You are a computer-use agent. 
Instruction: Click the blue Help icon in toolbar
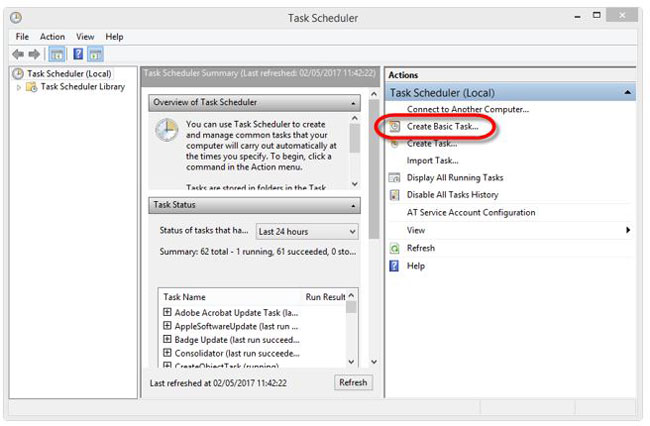tap(77, 54)
